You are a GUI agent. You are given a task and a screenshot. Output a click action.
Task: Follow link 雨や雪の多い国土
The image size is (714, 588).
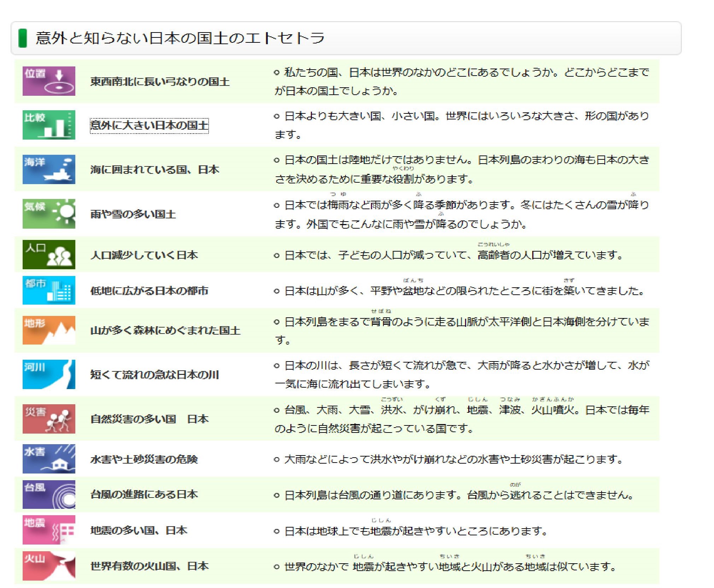click(133, 214)
